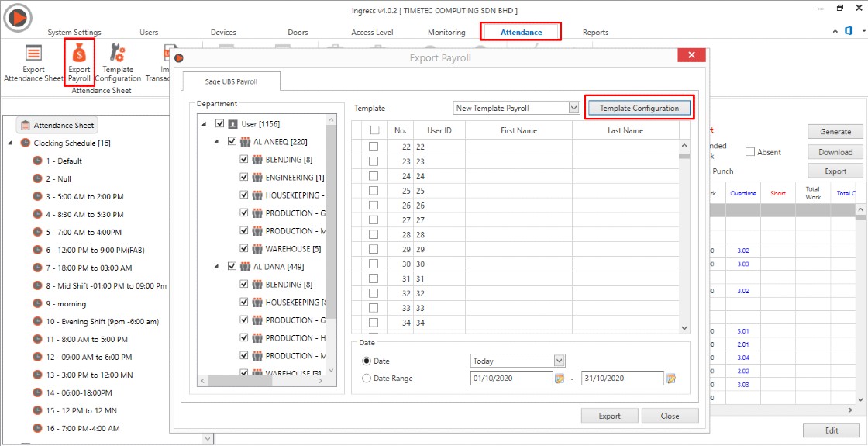The image size is (868, 446).
Task: Click the end date field 31/10/2020
Action: 622,379
